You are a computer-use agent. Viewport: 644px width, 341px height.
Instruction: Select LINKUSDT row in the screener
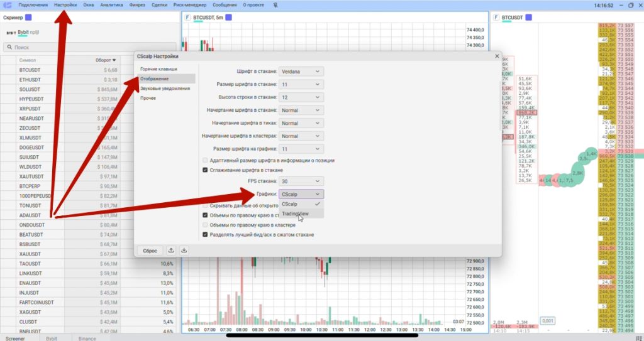[88, 273]
